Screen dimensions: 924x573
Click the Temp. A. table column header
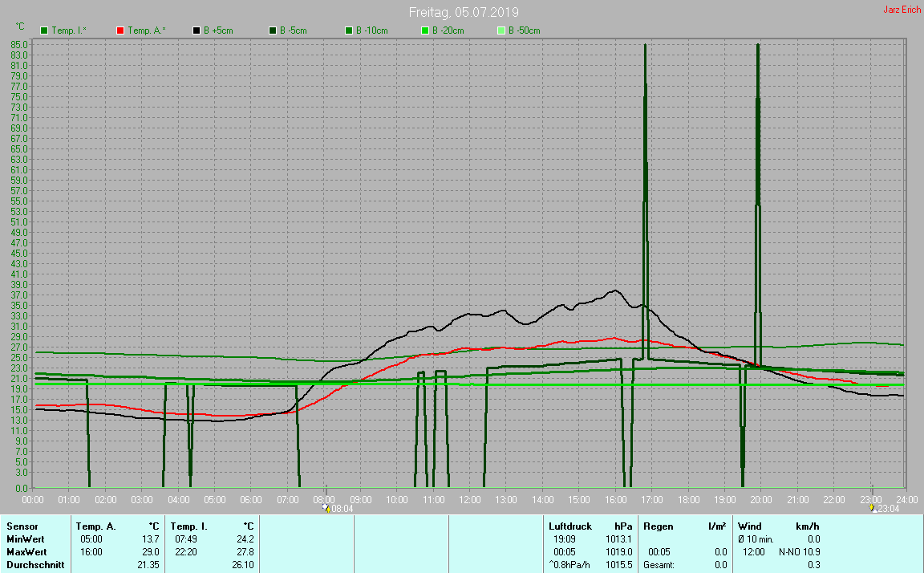tap(95, 526)
